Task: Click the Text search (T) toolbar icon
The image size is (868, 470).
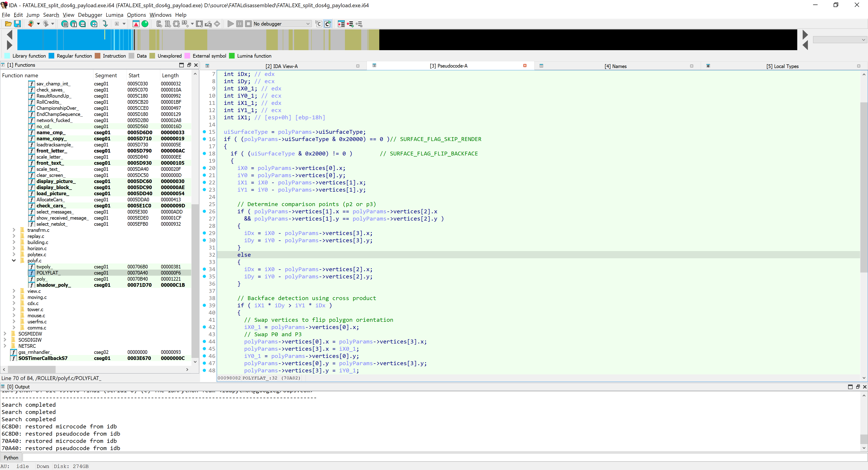Action: click(x=73, y=23)
